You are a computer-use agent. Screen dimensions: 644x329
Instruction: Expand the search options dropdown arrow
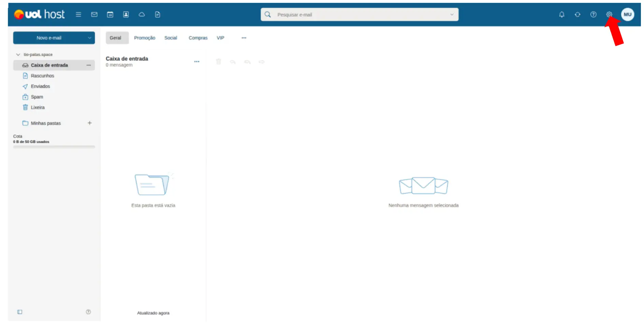(452, 15)
